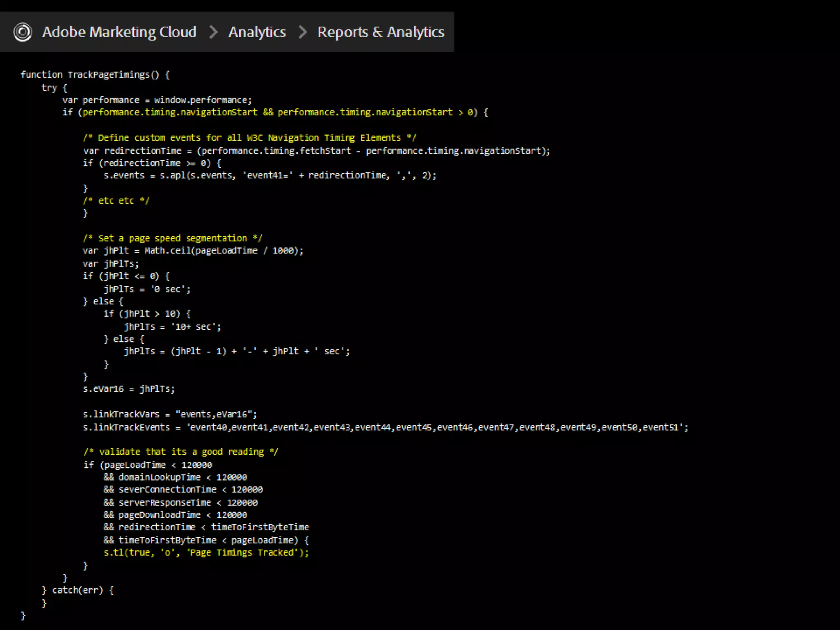840x630 pixels.
Task: Click the function TrackPageTimings declaration line
Action: (x=95, y=75)
